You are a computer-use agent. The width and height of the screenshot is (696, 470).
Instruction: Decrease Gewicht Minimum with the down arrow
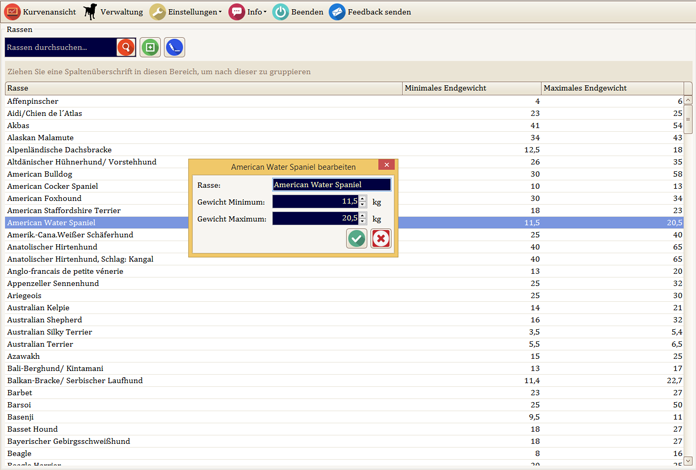[363, 205]
